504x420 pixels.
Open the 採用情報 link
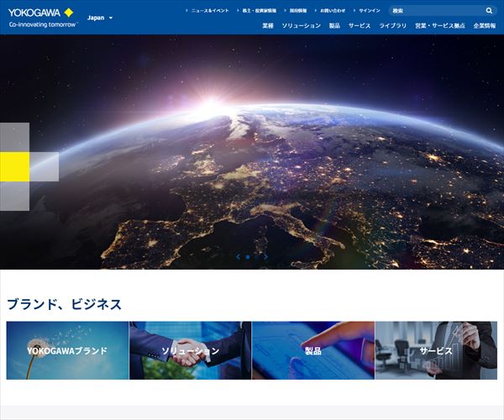pyautogui.click(x=298, y=11)
